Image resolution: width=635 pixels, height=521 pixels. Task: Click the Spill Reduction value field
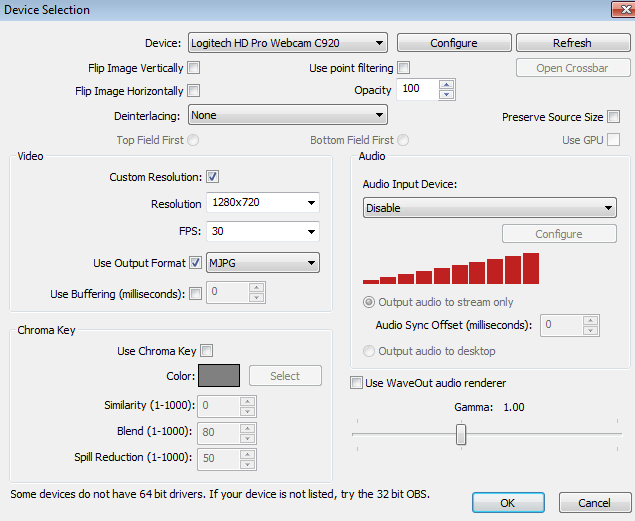[219, 459]
